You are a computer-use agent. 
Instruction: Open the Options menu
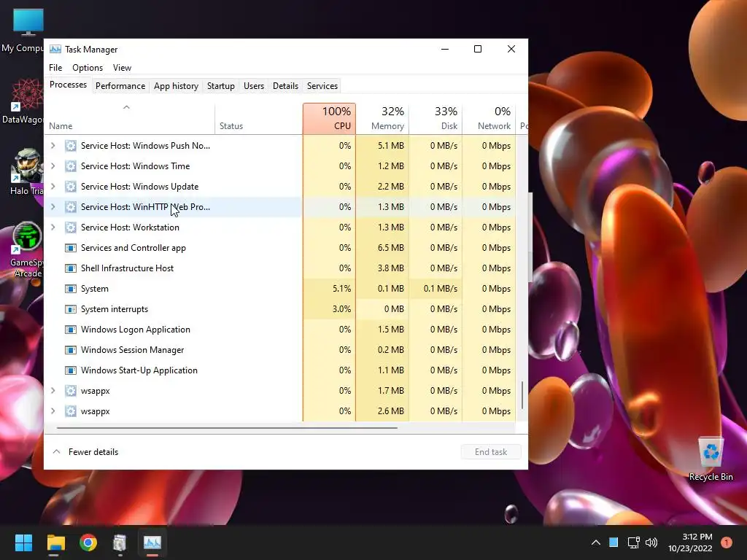(x=88, y=68)
